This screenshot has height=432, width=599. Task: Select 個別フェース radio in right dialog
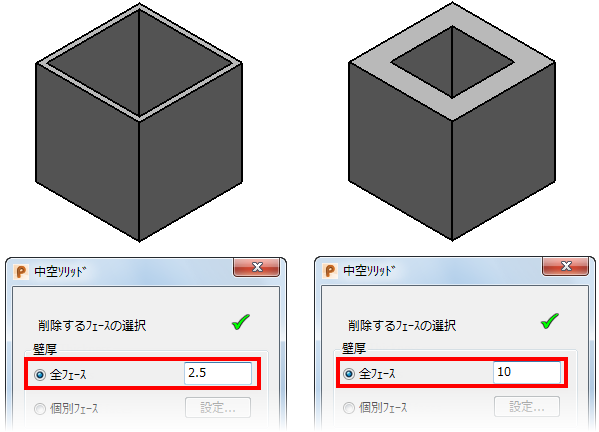pos(348,408)
